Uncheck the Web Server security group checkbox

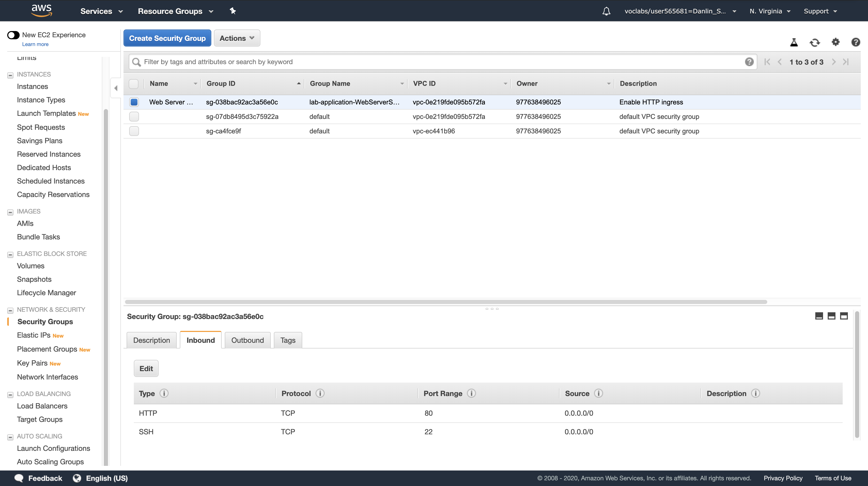tap(134, 102)
